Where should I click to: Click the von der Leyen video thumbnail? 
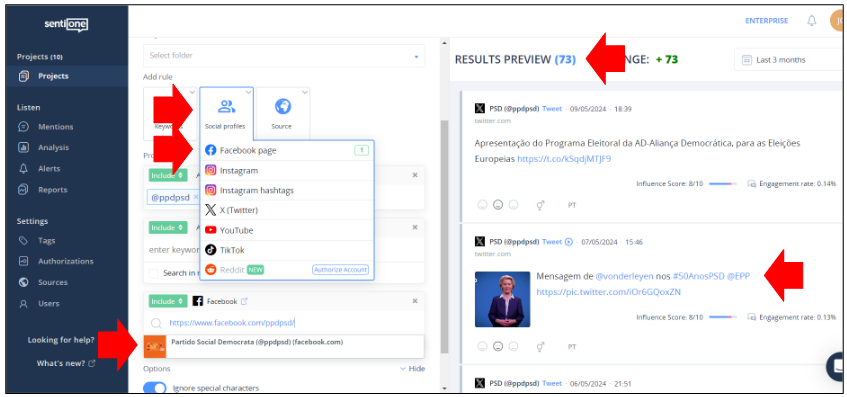point(502,299)
